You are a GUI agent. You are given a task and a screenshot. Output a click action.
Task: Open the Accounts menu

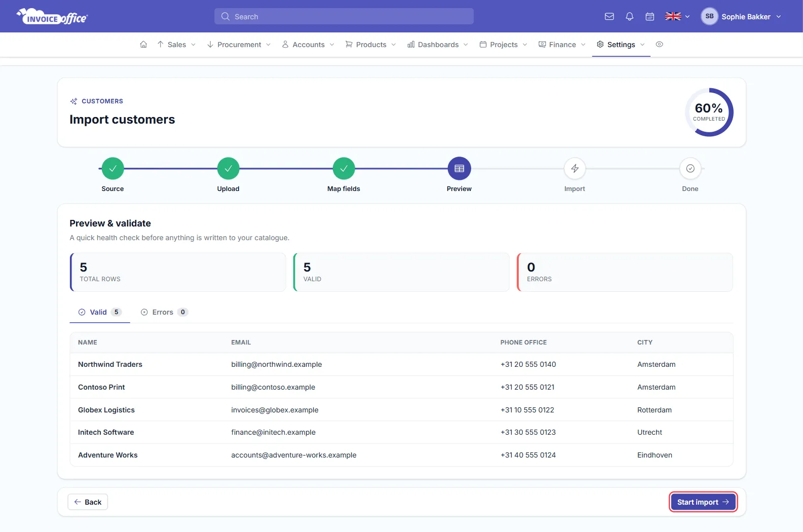tap(309, 45)
